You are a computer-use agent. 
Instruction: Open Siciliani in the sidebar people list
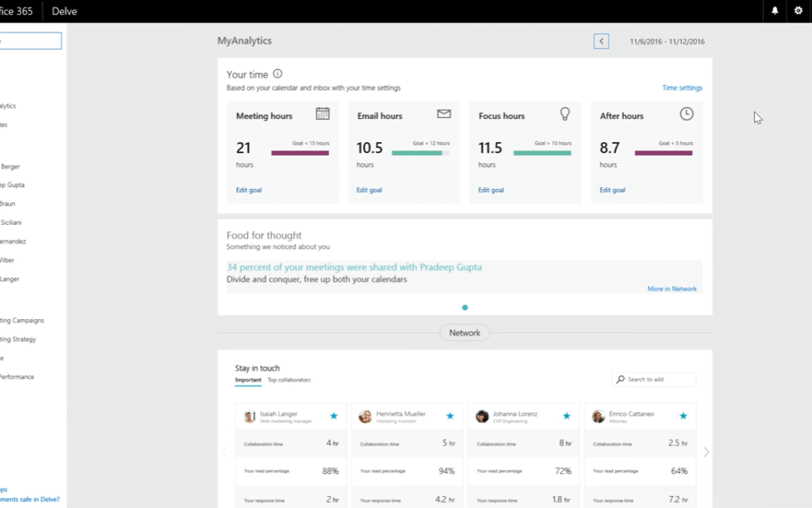[11, 222]
